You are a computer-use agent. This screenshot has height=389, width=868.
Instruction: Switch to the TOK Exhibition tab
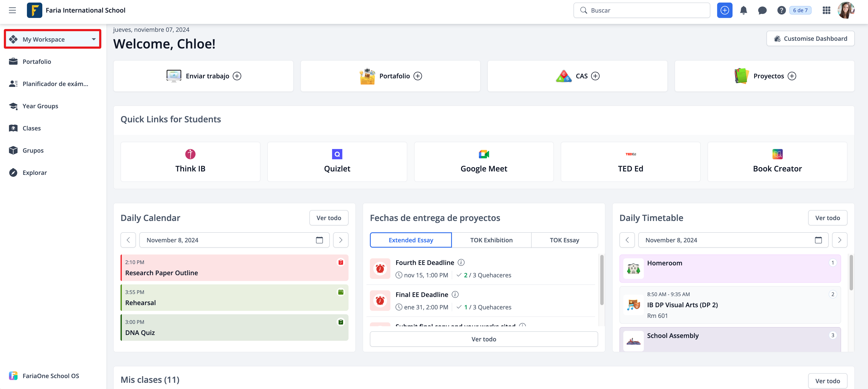[x=491, y=240]
